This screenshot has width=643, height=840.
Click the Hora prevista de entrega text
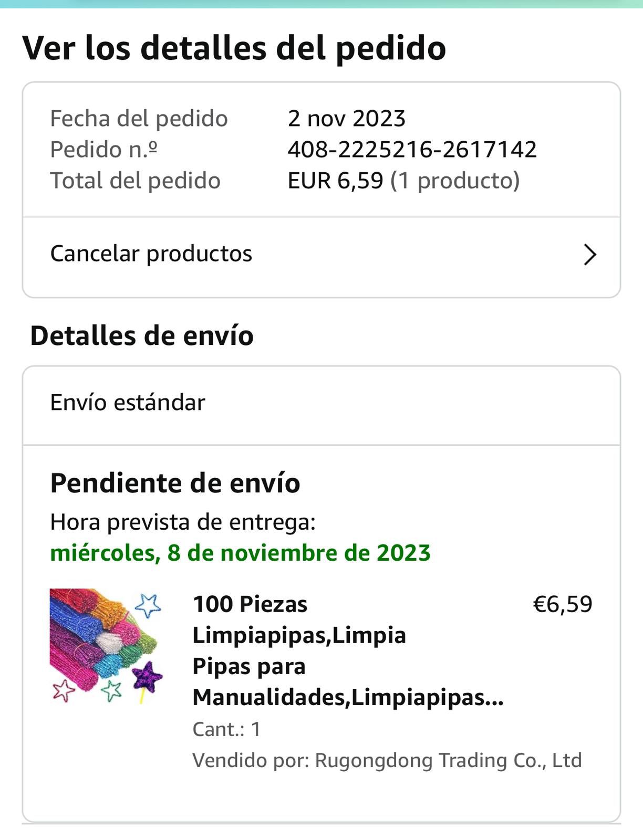(x=182, y=522)
